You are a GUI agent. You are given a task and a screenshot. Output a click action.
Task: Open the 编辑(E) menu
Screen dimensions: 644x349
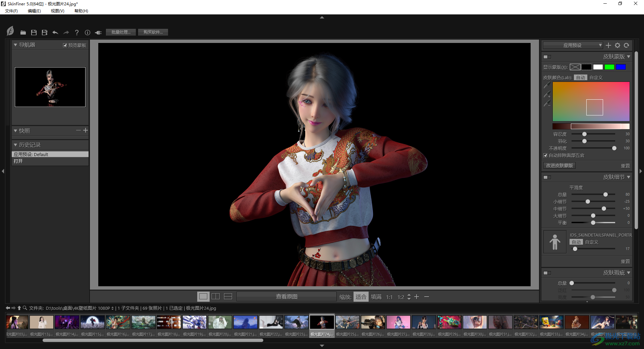pyautogui.click(x=34, y=11)
